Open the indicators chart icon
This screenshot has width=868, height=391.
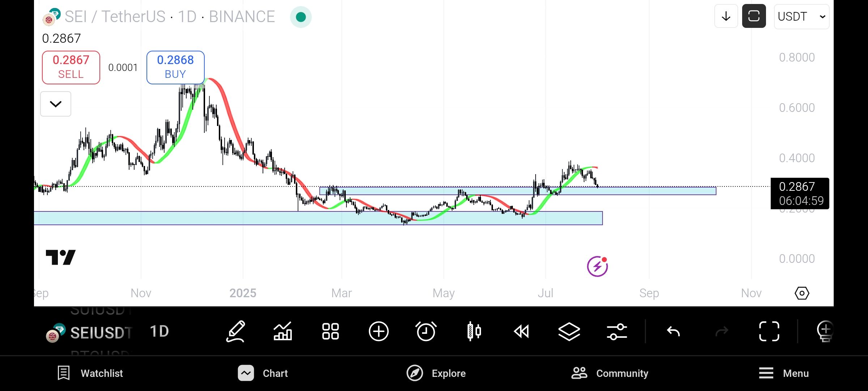tap(283, 331)
